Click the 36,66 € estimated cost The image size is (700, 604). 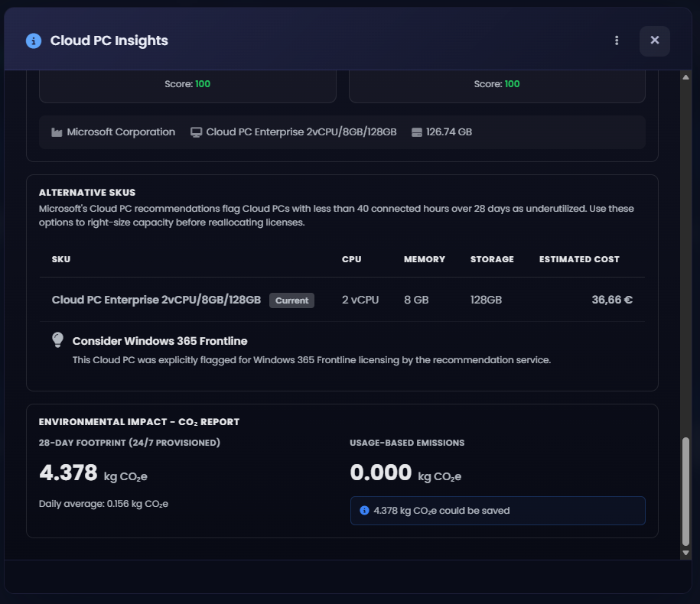612,300
